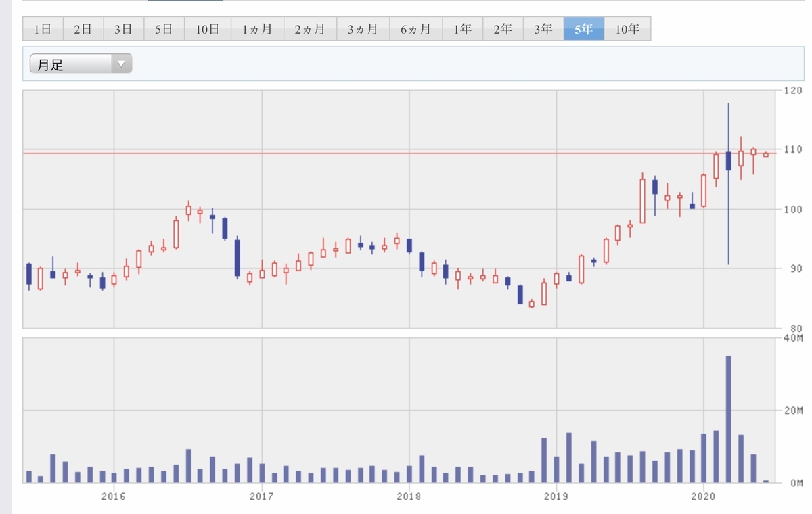Click the 40M volume axis label

click(794, 337)
